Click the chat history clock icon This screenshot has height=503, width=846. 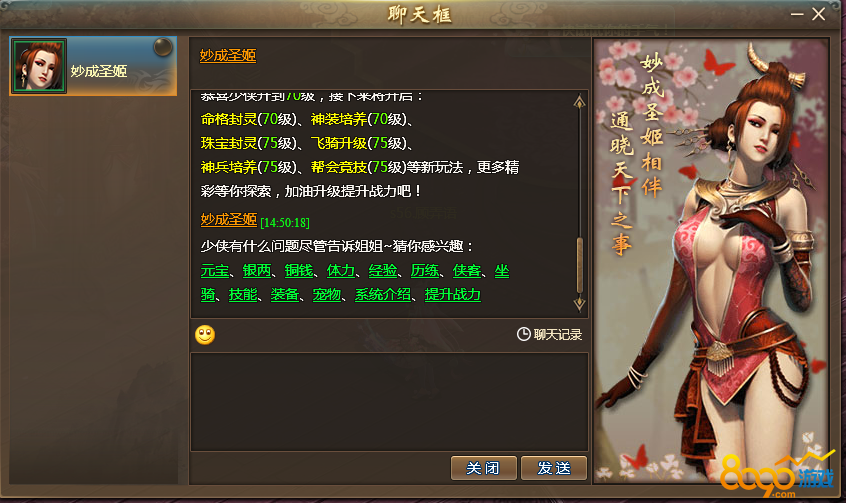tap(523, 335)
